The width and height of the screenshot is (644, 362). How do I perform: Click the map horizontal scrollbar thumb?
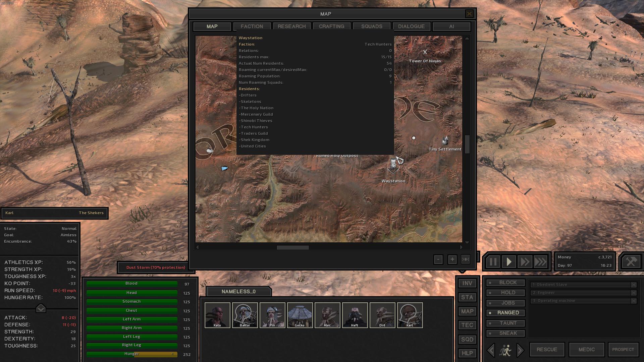292,247
